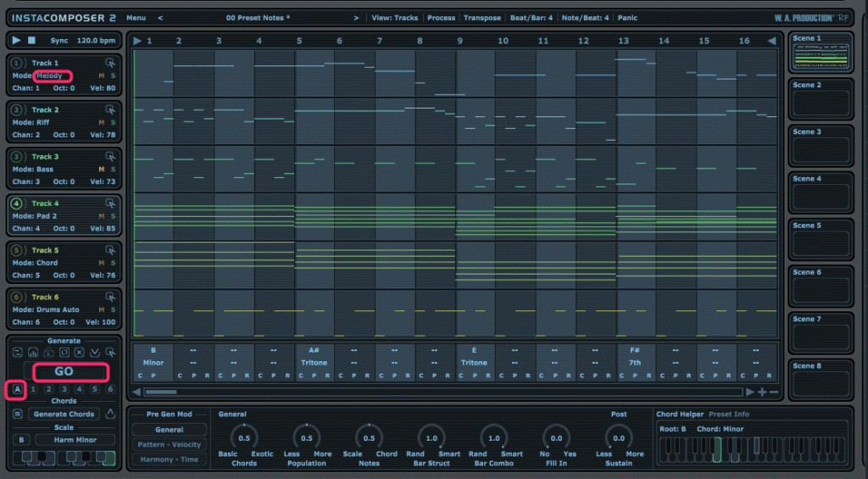
Task: Start playback with the play button
Action: coord(16,41)
